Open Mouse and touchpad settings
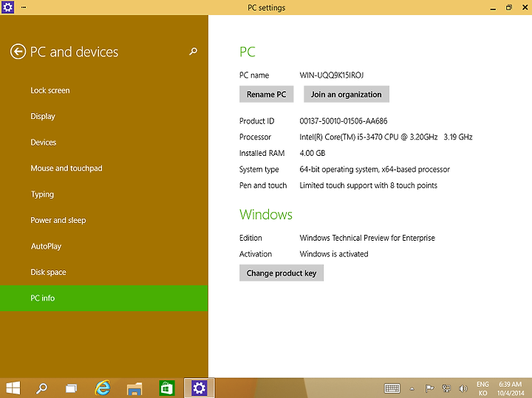The height and width of the screenshot is (398, 532). point(66,168)
